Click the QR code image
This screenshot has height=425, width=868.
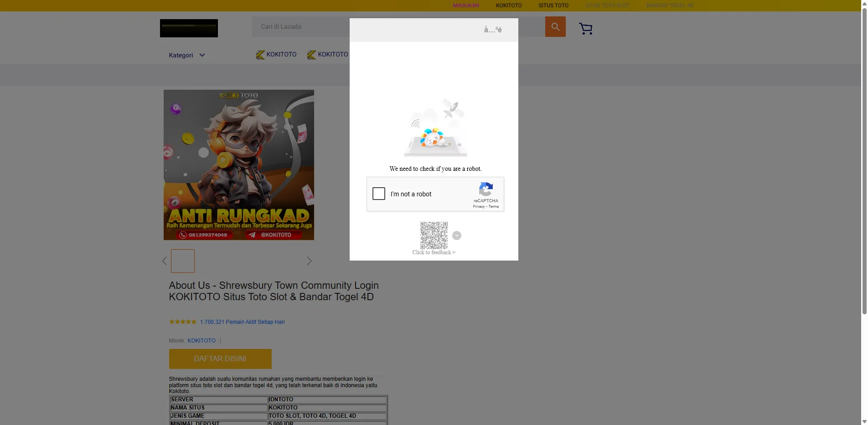[x=434, y=235]
